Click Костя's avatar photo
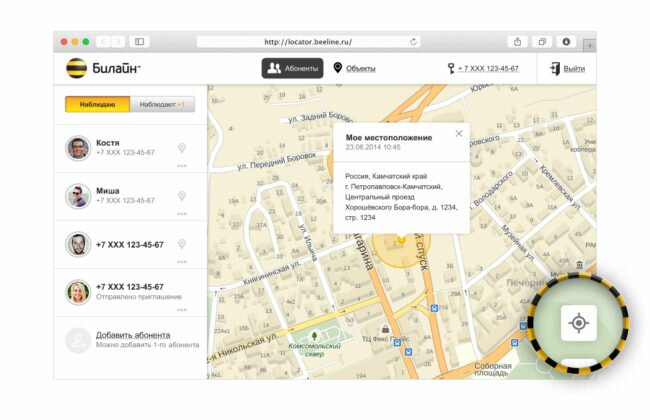650x420 pixels. pos(78,148)
